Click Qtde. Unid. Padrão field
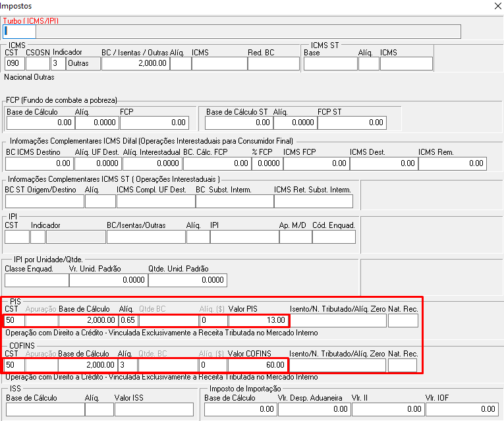Viewport: 504px width, 421px height. coord(188,280)
